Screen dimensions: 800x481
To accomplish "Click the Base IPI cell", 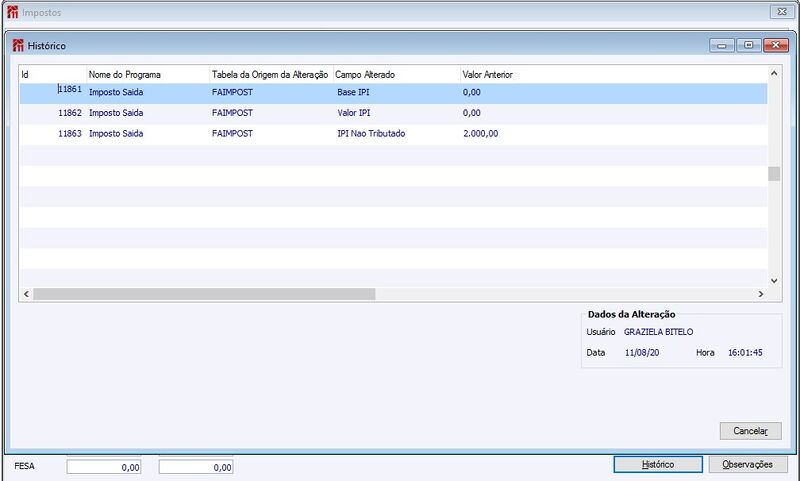I will click(353, 92).
